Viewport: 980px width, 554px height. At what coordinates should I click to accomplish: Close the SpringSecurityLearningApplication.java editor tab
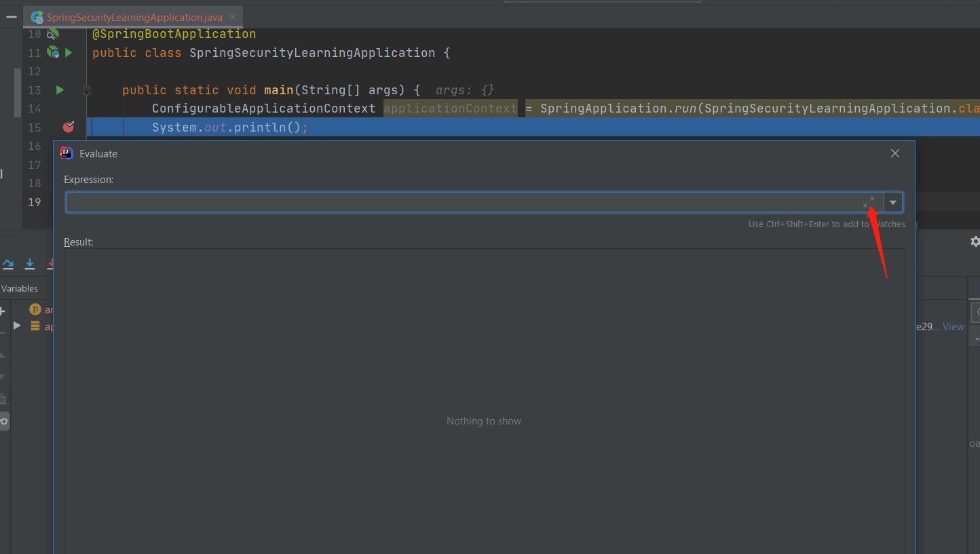234,17
